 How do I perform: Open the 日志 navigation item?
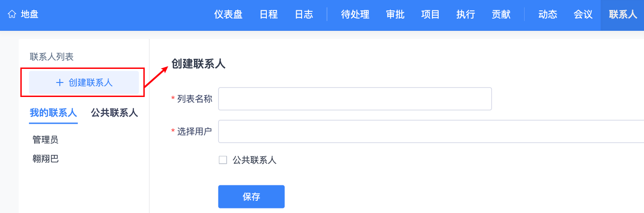[304, 15]
